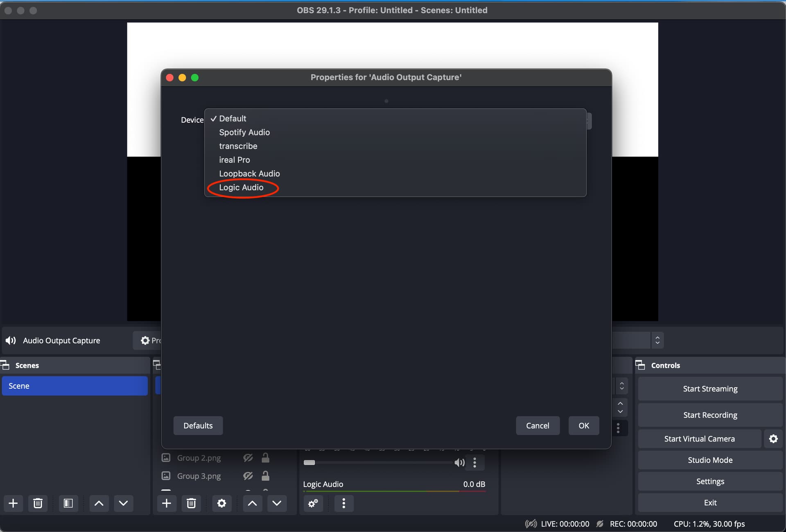
Task: Select Scene in scenes list
Action: tap(75, 386)
